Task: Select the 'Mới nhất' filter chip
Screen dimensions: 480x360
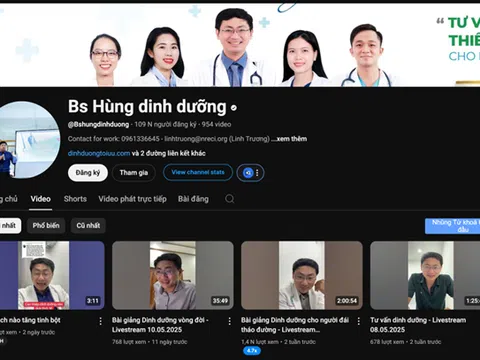Action: tap(10, 226)
